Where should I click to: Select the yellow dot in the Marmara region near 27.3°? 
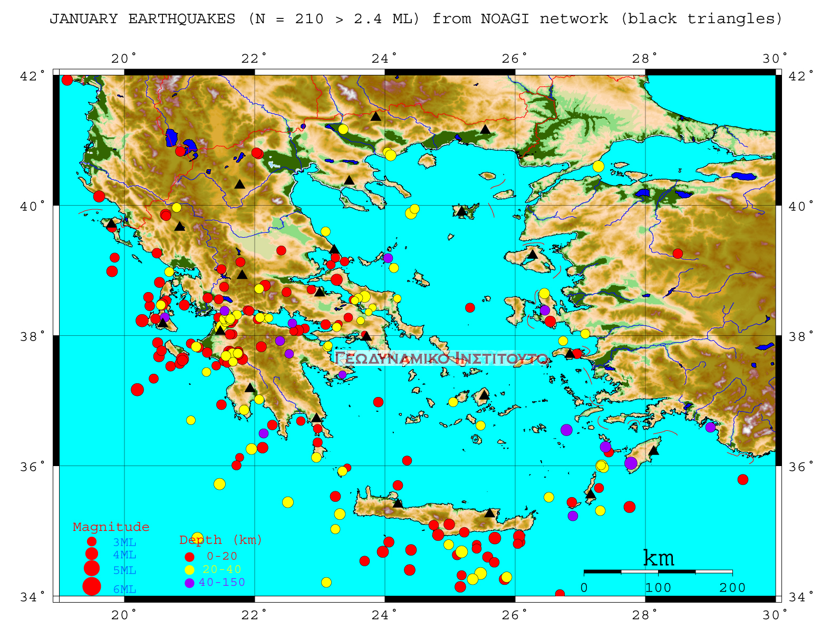click(x=598, y=167)
